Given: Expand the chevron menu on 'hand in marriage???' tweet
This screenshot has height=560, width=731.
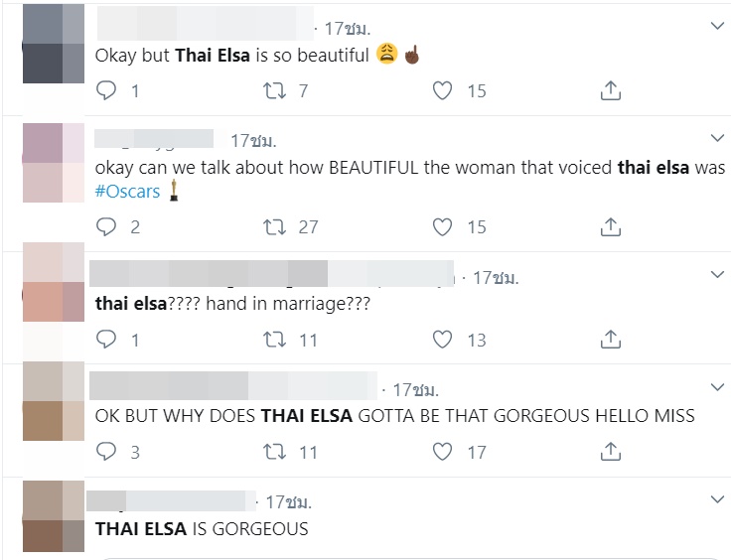Looking at the screenshot, I should [x=717, y=273].
